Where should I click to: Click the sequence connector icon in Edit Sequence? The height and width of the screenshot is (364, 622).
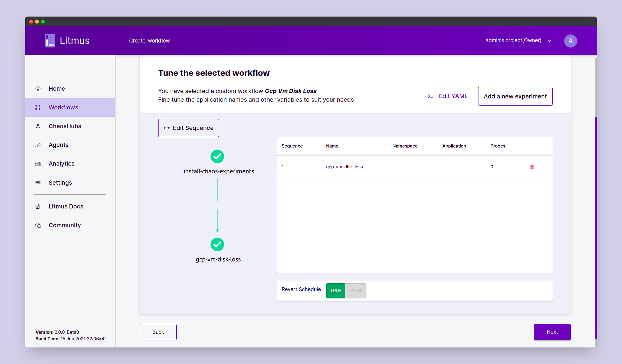coord(167,128)
